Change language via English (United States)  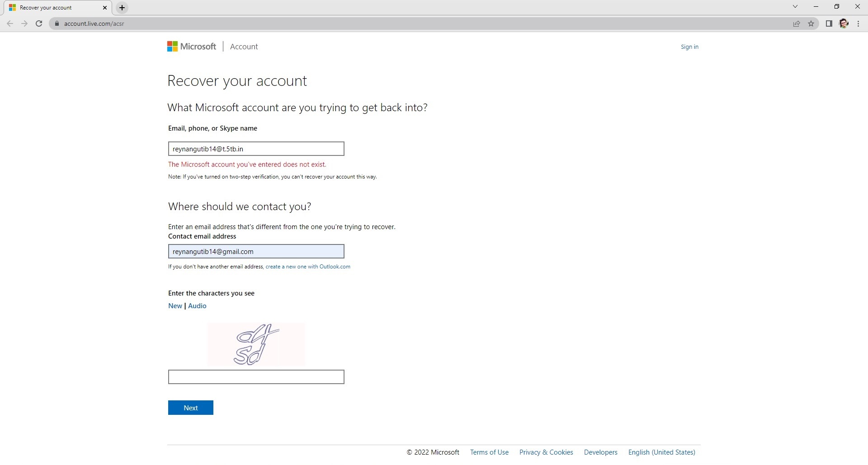[661, 452]
